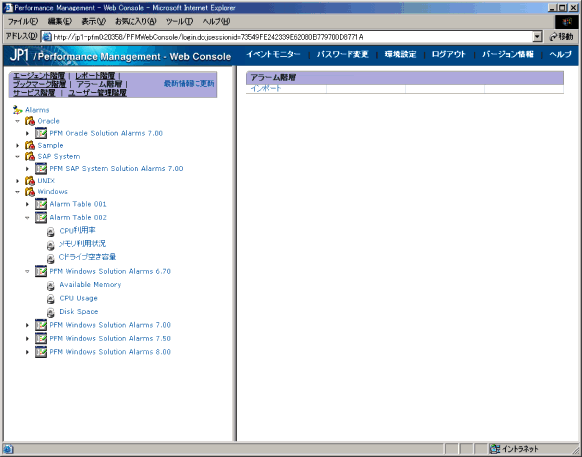The image size is (582, 457).
Task: Expand the Sample folder
Action: pos(17,146)
